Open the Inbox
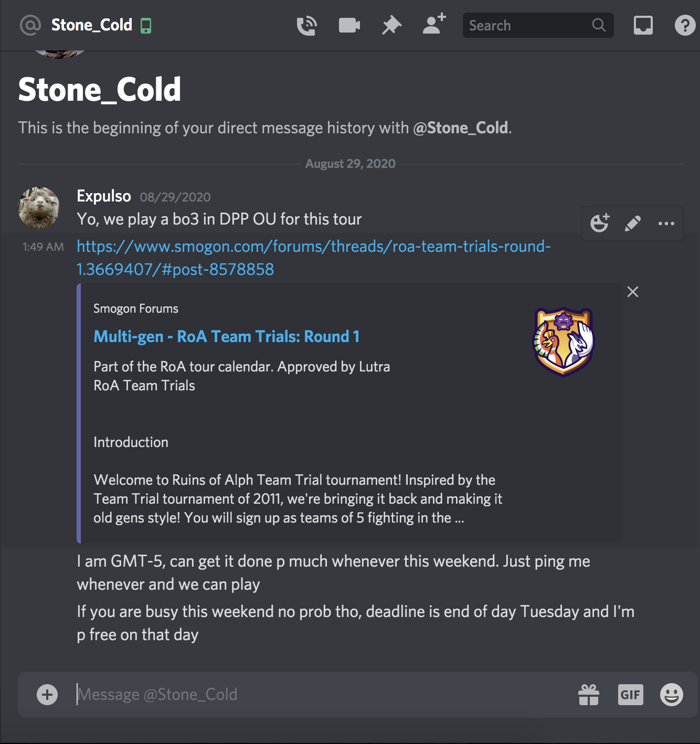Image resolution: width=700 pixels, height=744 pixels. (x=643, y=25)
